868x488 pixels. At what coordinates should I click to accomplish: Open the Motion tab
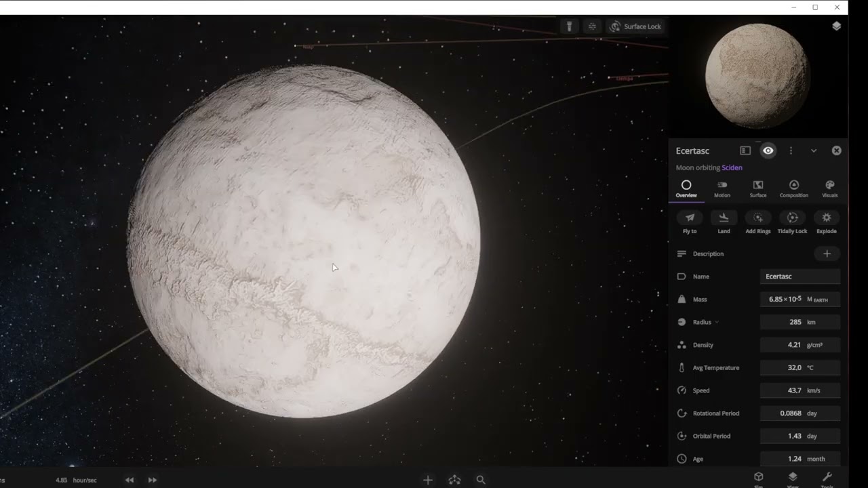(722, 188)
